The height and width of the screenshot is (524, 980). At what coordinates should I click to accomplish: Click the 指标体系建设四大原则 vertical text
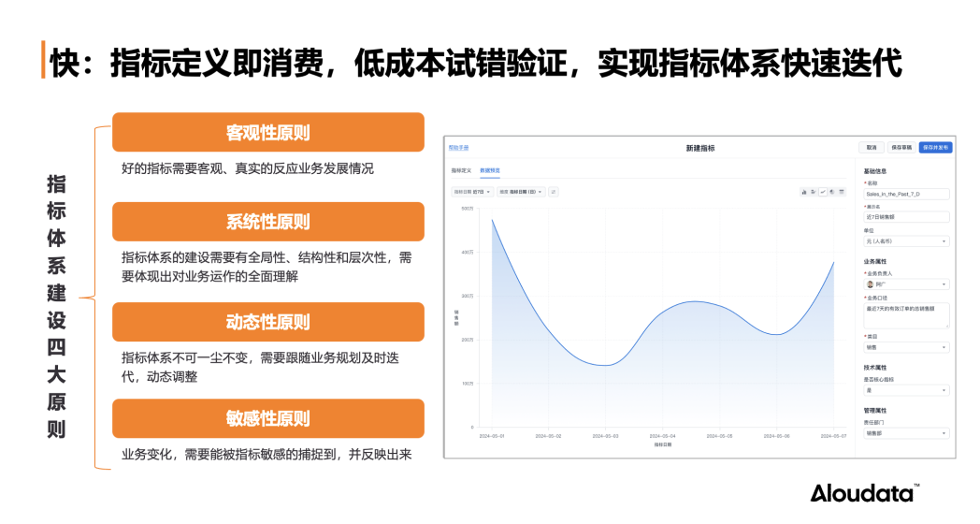point(56,306)
